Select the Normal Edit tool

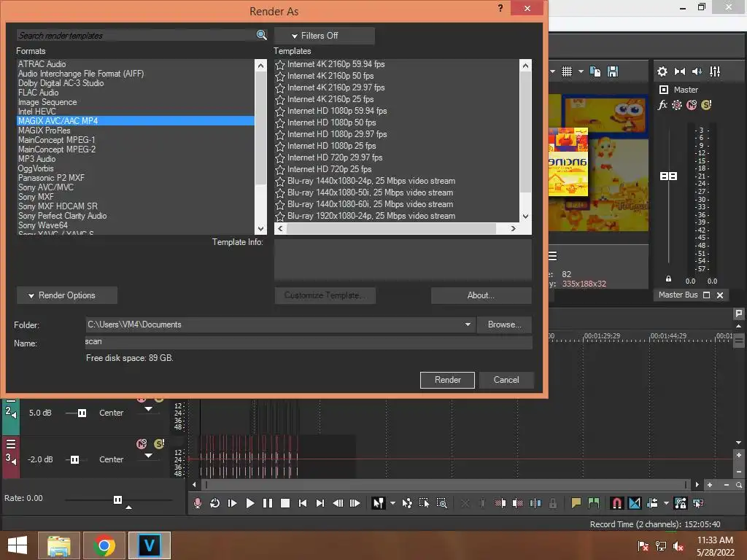pyautogui.click(x=379, y=503)
